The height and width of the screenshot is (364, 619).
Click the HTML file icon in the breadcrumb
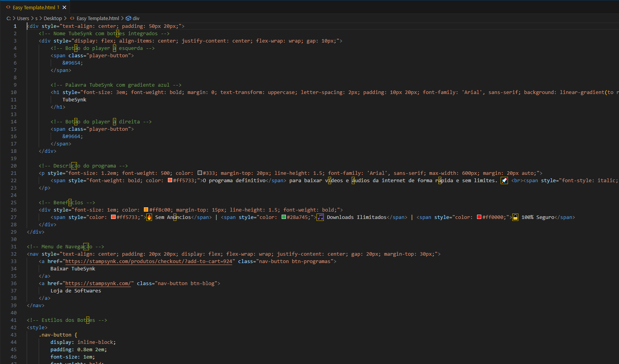pyautogui.click(x=72, y=18)
